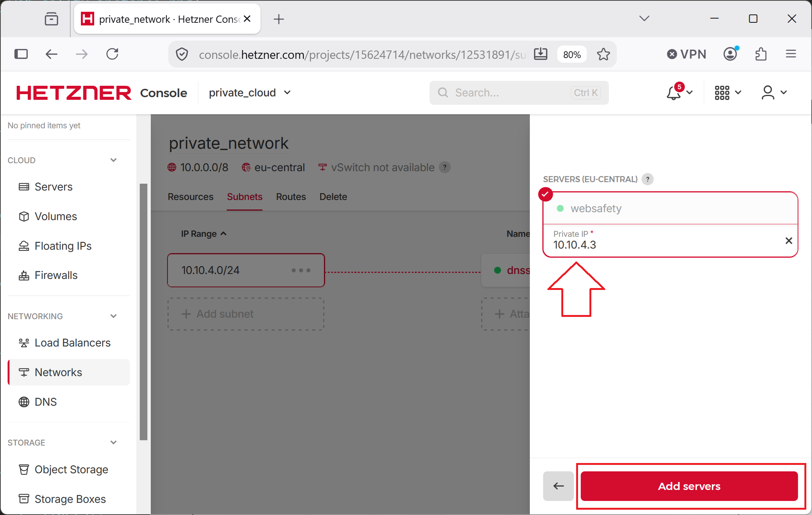
Task: Open the browser tab list dropdown
Action: [x=644, y=19]
